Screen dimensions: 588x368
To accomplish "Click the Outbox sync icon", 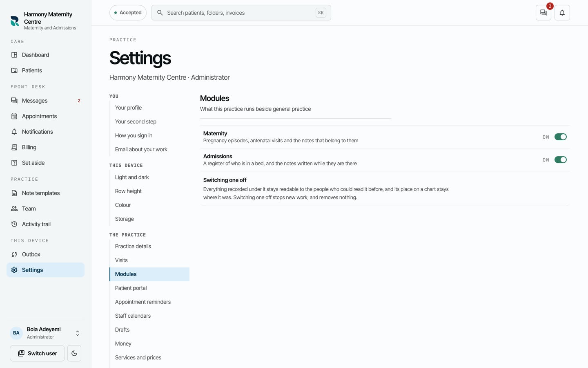I will (x=14, y=254).
